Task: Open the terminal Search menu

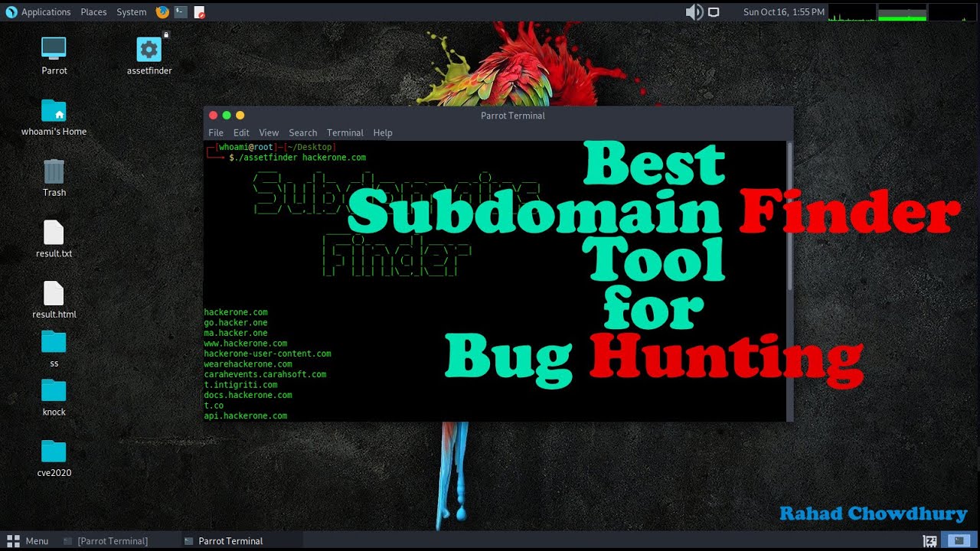Action: point(302,132)
